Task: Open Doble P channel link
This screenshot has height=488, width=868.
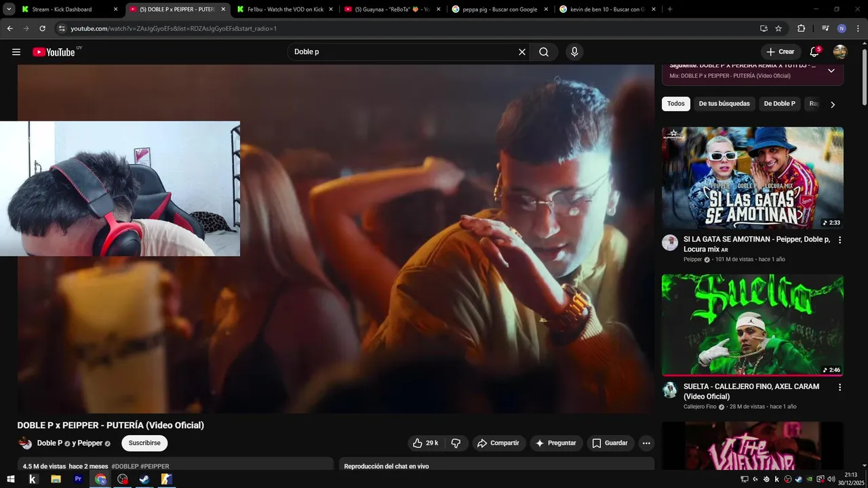Action: [50, 443]
